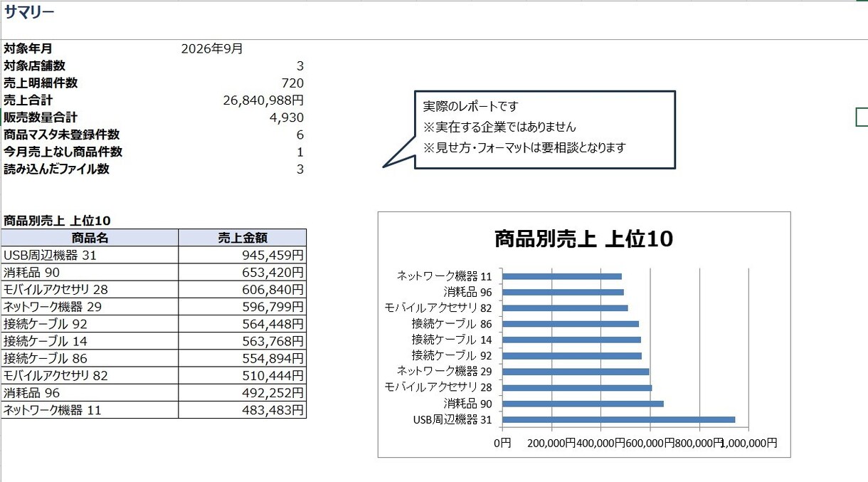Select the ネットワーク機器 11 bar in the chart
This screenshot has width=868, height=482.
[562, 276]
